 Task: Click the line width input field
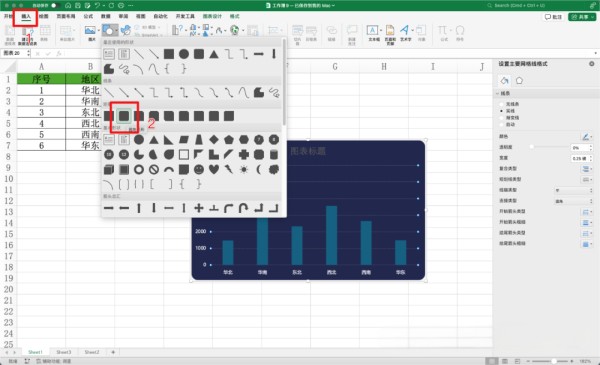579,158
